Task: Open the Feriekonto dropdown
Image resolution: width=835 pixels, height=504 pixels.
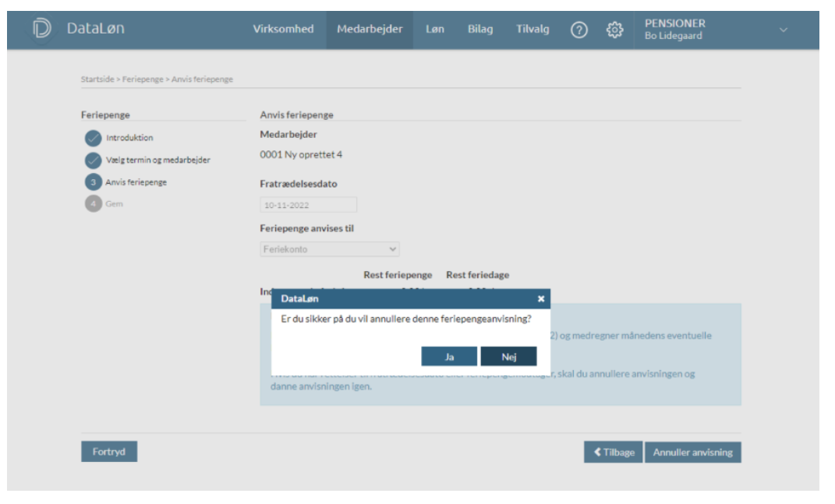Action: click(x=329, y=249)
